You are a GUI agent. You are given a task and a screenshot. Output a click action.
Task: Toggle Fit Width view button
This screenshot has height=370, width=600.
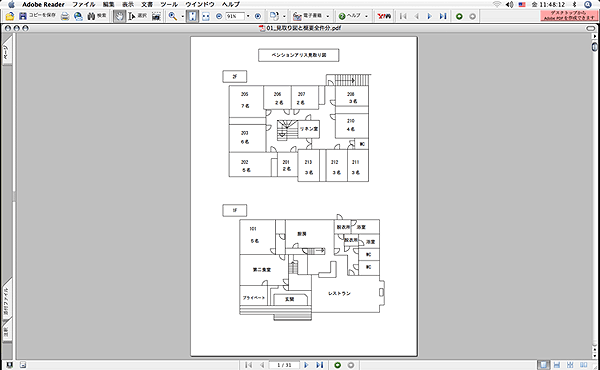(206, 16)
